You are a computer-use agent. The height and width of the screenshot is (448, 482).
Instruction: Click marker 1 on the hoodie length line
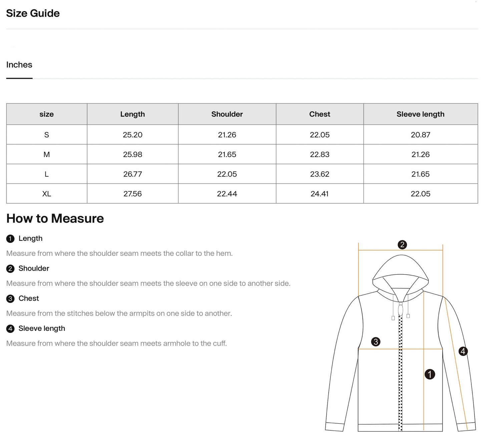(x=430, y=374)
